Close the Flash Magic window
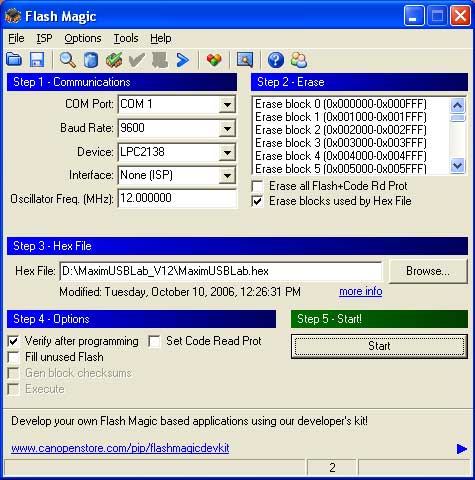The image size is (475, 480). click(x=460, y=16)
